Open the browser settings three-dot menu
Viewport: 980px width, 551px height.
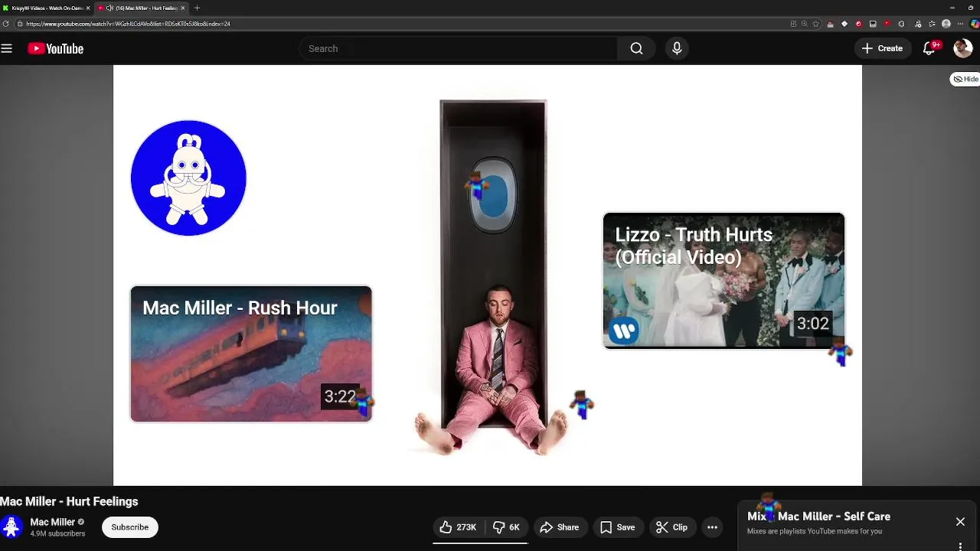tap(960, 24)
